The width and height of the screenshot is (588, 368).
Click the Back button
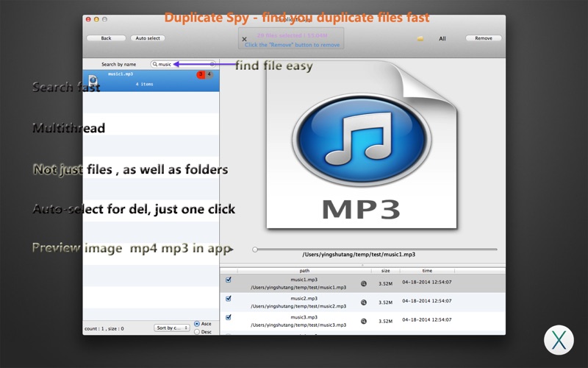point(106,38)
